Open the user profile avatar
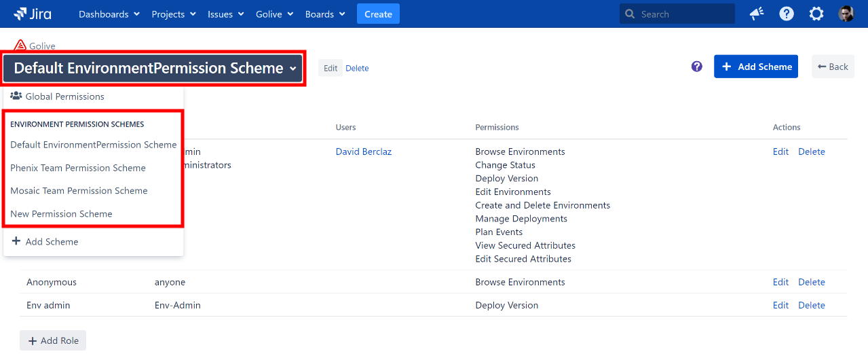The width and height of the screenshot is (868, 356). coord(846,14)
